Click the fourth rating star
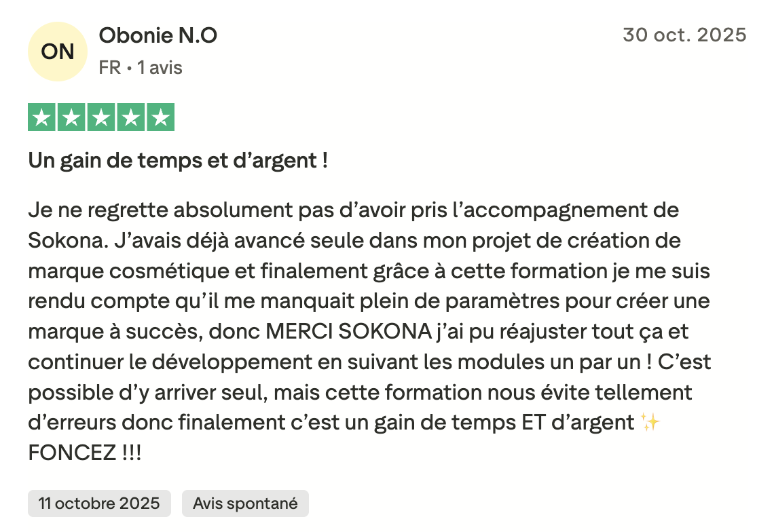This screenshot has width=774, height=532. point(130,117)
